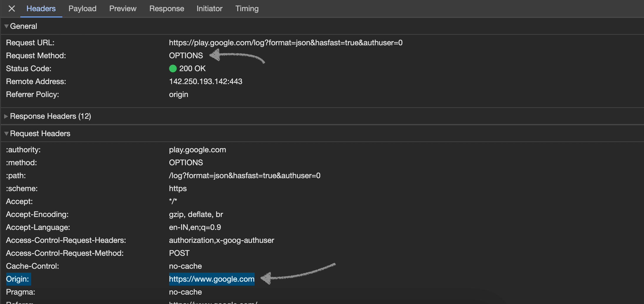The height and width of the screenshot is (304, 644).
Task: Open the Initiator tab
Action: tap(209, 9)
